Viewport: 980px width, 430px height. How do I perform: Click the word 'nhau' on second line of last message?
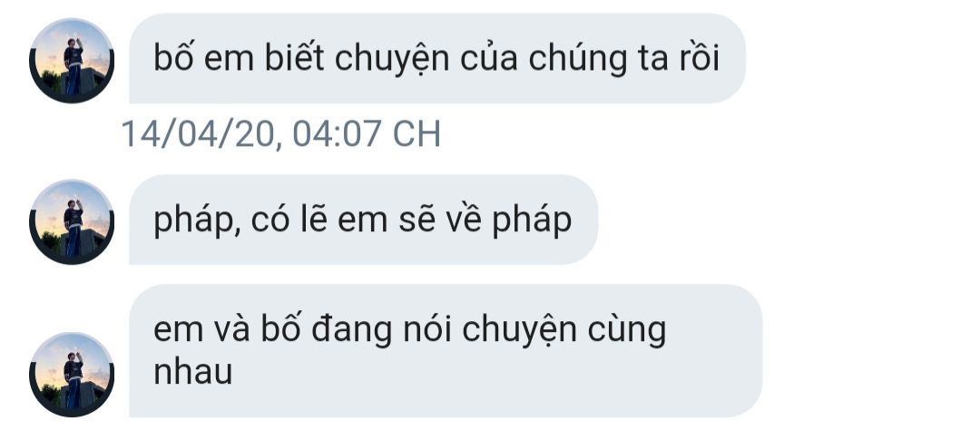point(192,372)
